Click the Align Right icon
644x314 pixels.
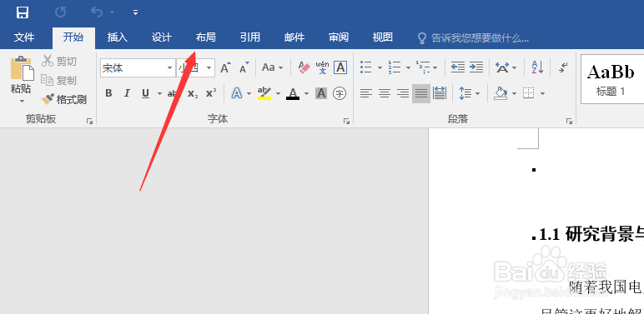(x=403, y=93)
